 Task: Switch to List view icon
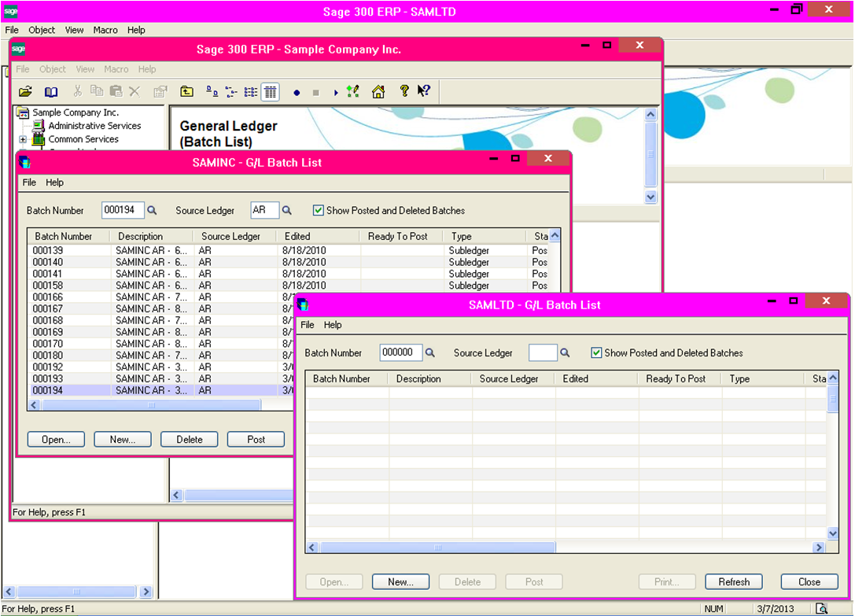click(251, 92)
